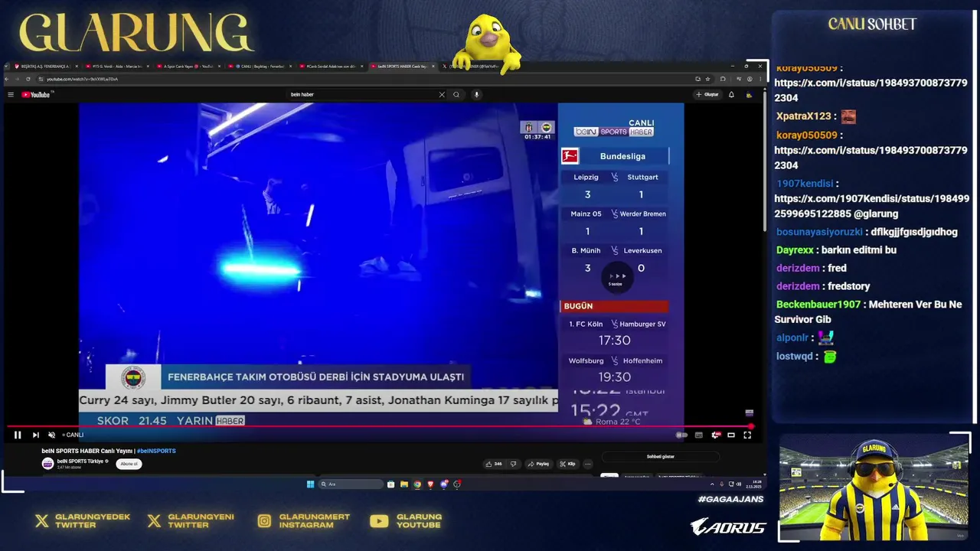The image size is (980, 551).
Task: Skip to the next video
Action: [x=35, y=435]
